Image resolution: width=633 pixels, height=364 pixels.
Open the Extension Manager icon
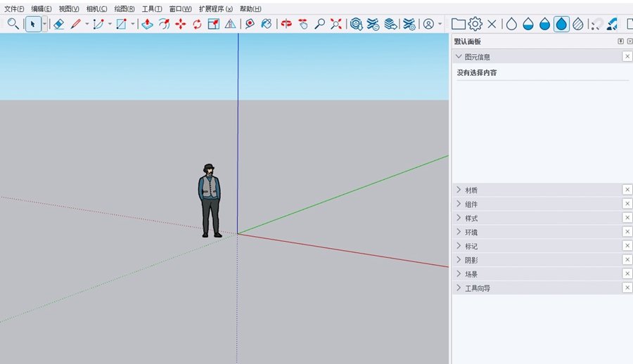pos(409,24)
